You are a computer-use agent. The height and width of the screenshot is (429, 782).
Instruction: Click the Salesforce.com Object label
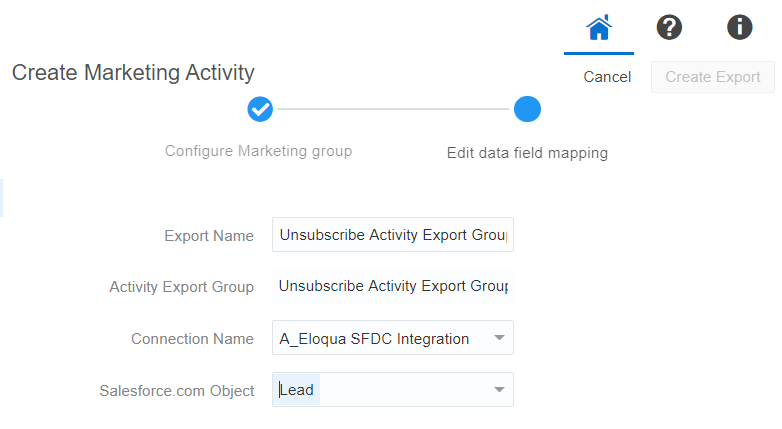(x=176, y=391)
